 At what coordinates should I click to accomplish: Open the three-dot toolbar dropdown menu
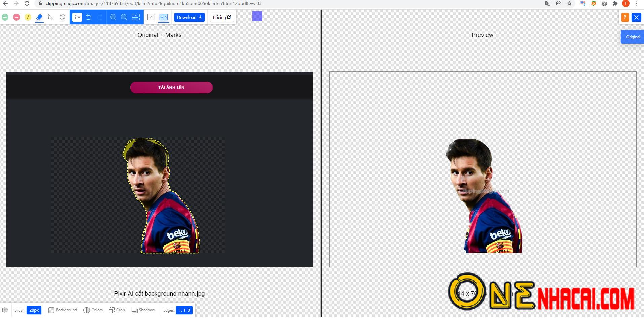click(77, 17)
